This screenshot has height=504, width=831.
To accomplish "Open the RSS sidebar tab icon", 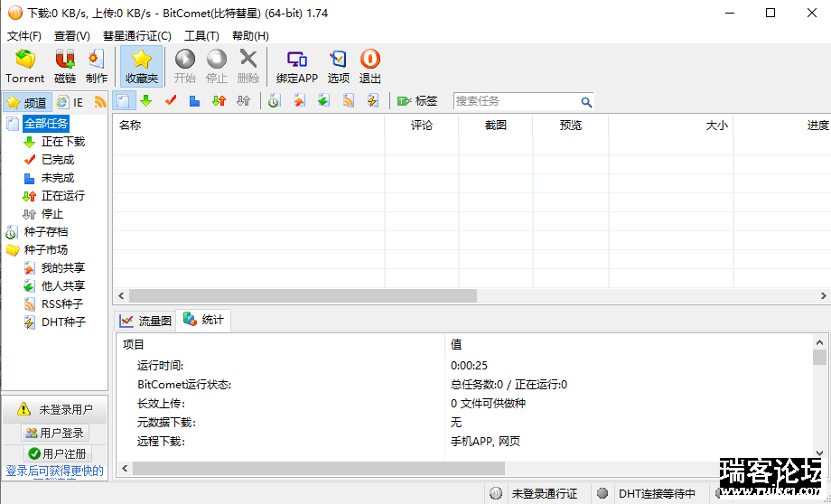I will pyautogui.click(x=100, y=102).
